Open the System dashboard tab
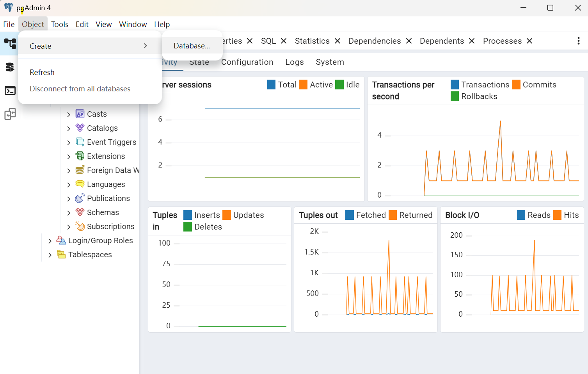This screenshot has width=588, height=374. [330, 62]
